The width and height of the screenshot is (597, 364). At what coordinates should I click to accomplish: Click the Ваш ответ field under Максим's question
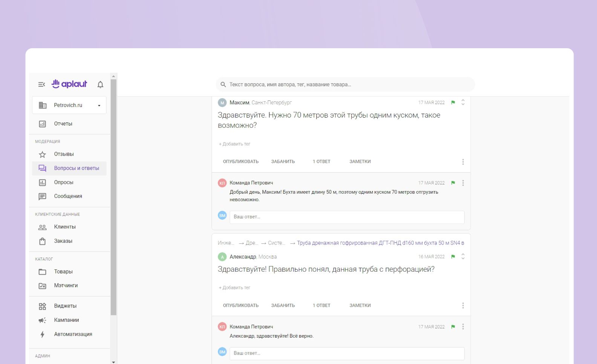[x=347, y=217]
